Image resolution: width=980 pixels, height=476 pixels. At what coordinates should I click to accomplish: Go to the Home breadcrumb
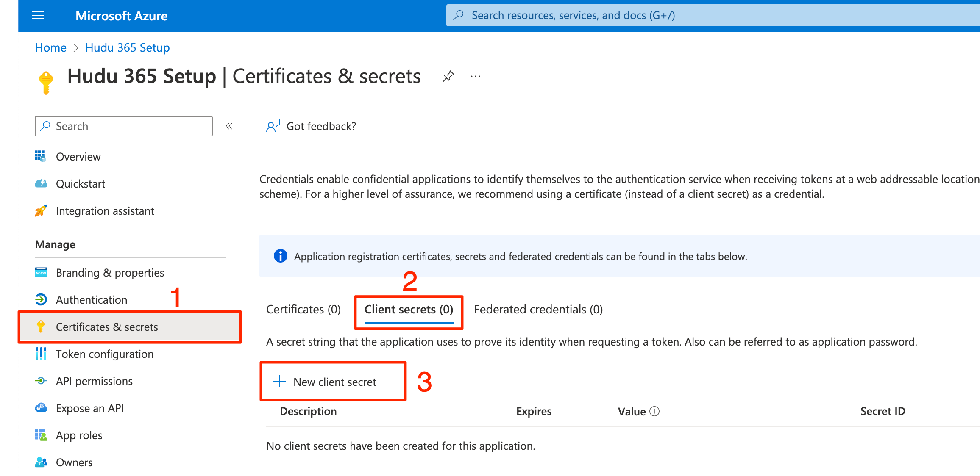pyautogui.click(x=50, y=47)
